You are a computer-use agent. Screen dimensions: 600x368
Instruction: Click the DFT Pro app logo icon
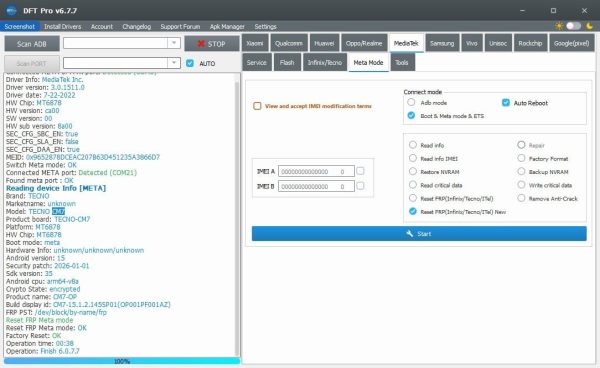pos(11,10)
